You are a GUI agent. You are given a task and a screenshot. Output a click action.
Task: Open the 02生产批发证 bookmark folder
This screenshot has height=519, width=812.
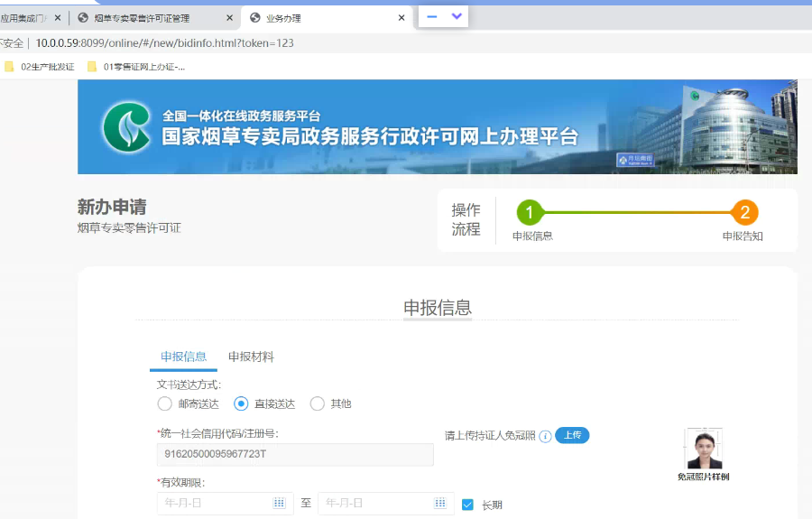tap(40, 67)
